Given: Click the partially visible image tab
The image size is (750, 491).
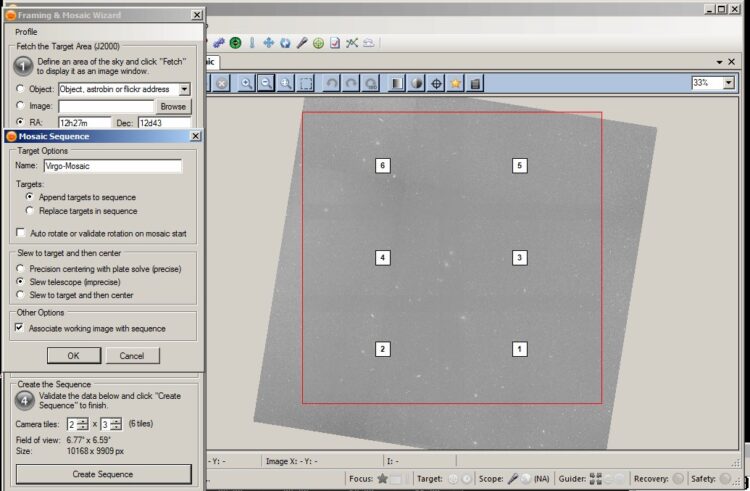Looking at the screenshot, I should click(212, 62).
